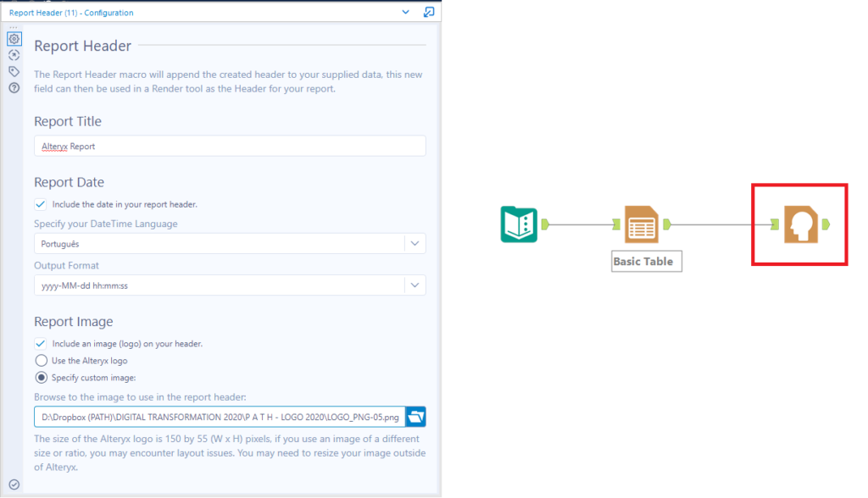This screenshot has height=498, width=868.
Task: Click the Input Data tool output anchor
Action: (545, 224)
